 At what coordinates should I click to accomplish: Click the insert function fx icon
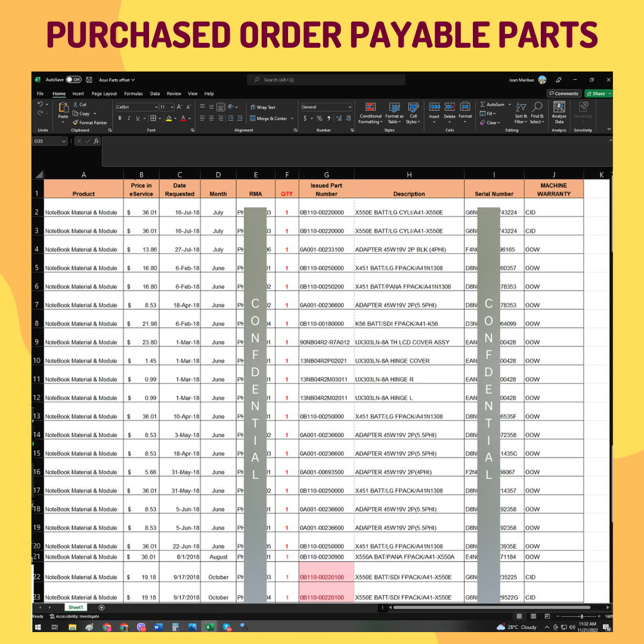(x=96, y=141)
